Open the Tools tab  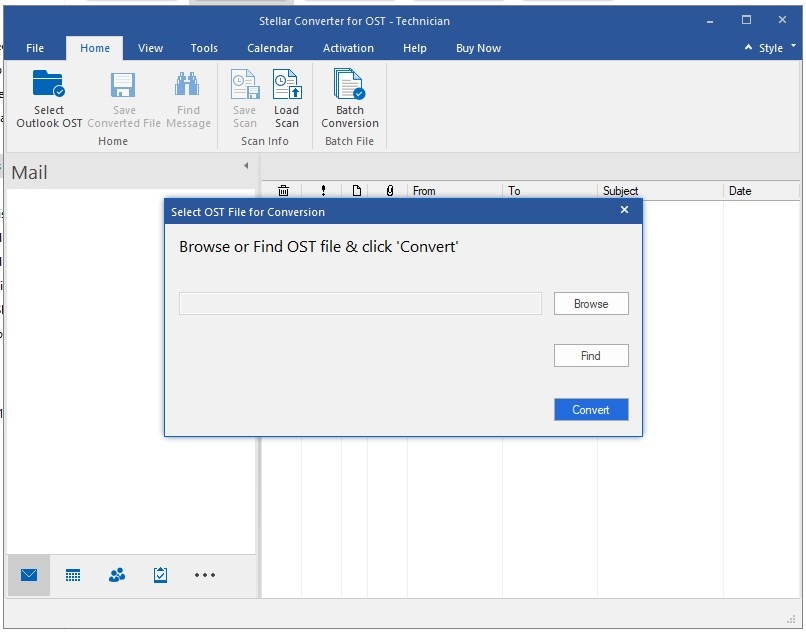(204, 48)
